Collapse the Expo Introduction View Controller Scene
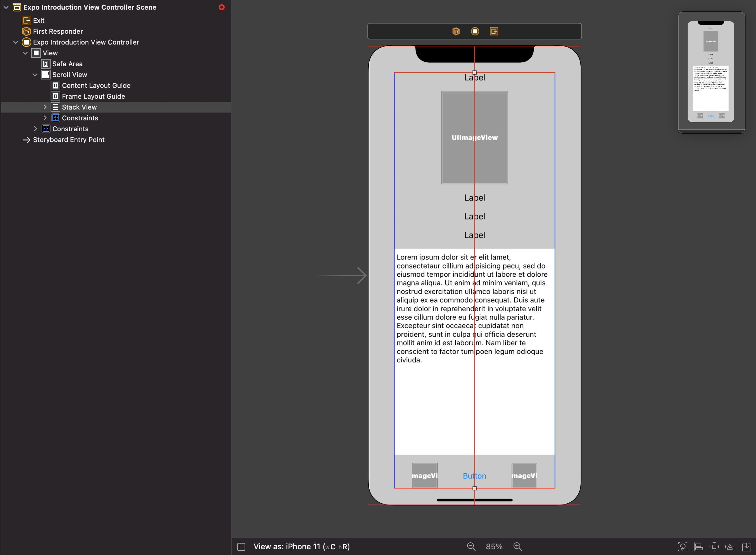The image size is (756, 555). click(x=6, y=7)
